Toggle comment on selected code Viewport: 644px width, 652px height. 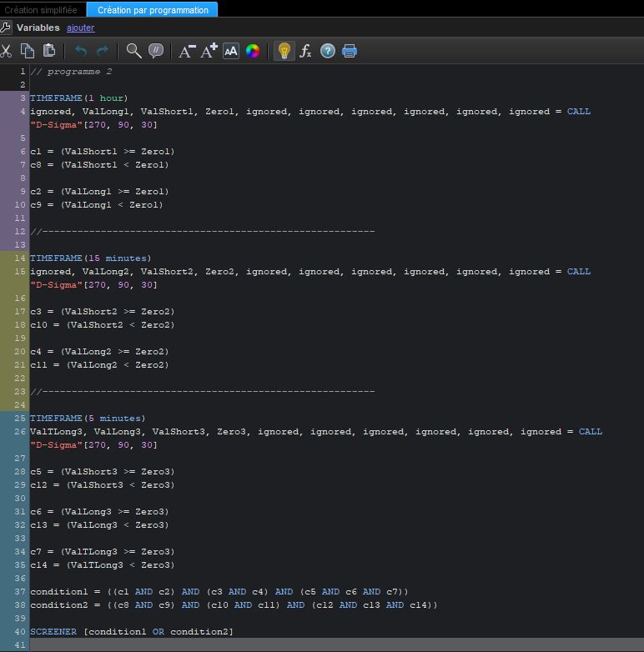(155, 51)
